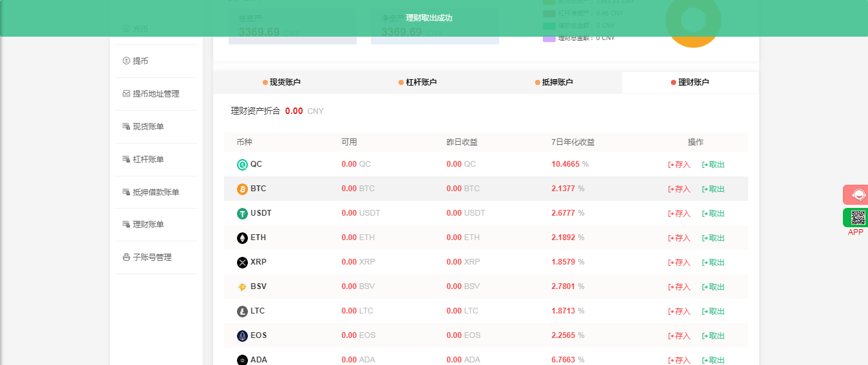
Task: Withdraw USDT via 取出
Action: 713,214
